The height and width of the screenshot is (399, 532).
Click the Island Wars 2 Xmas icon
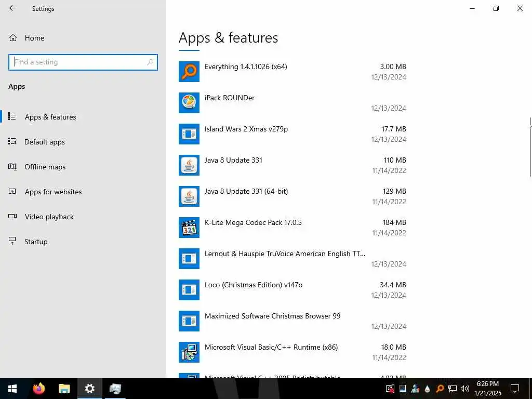[x=189, y=134]
